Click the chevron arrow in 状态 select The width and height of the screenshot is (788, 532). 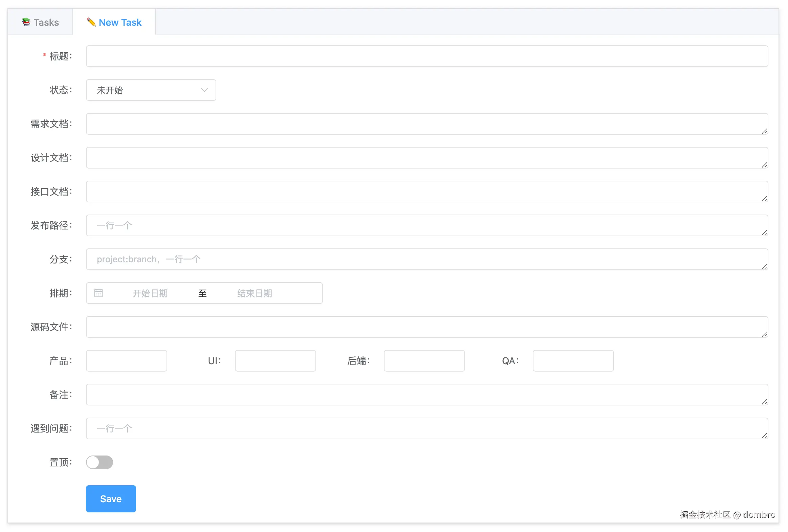click(x=204, y=90)
